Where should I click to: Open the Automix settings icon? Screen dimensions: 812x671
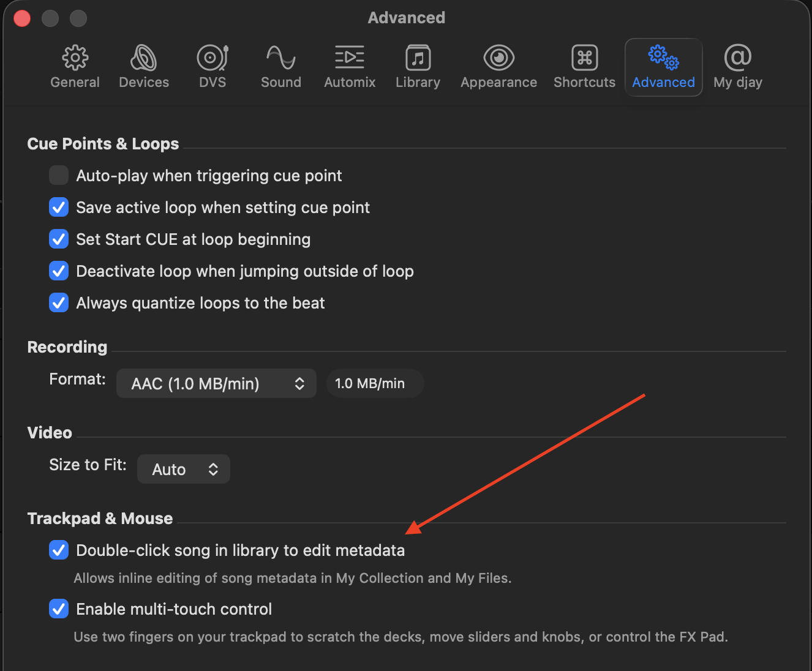[350, 58]
